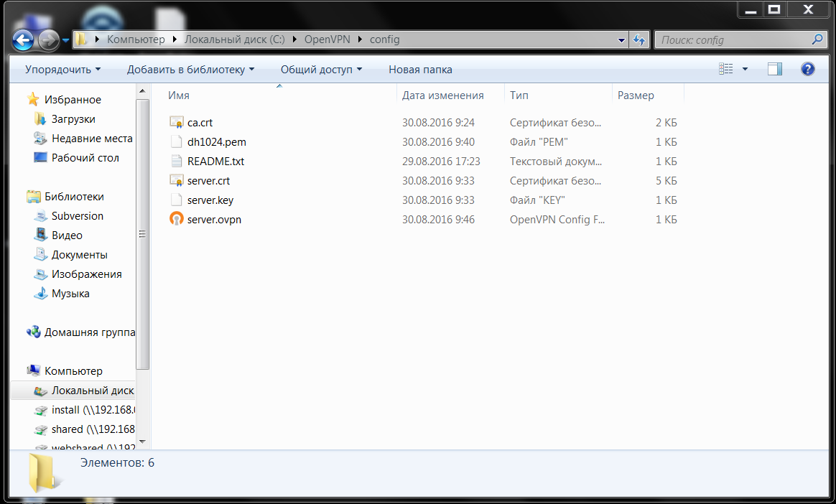Toggle the preview pane icon
Viewport: 836px width, 504px height.
pyautogui.click(x=774, y=69)
